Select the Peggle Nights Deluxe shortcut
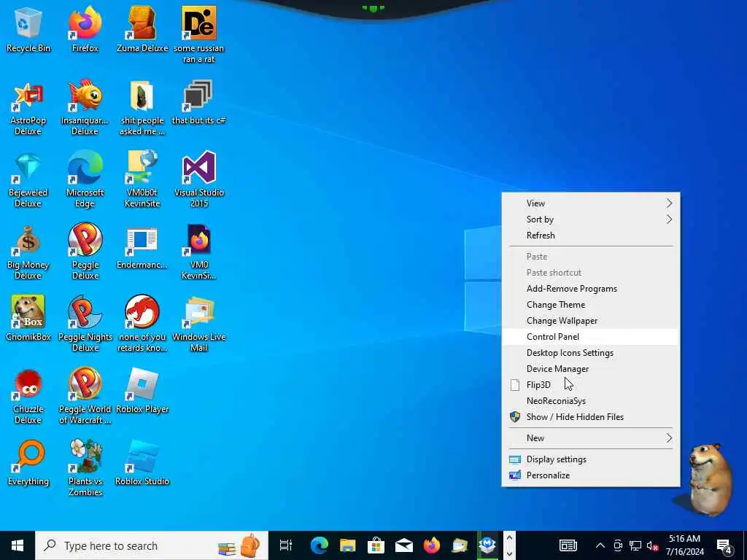The image size is (747, 560). [x=85, y=324]
